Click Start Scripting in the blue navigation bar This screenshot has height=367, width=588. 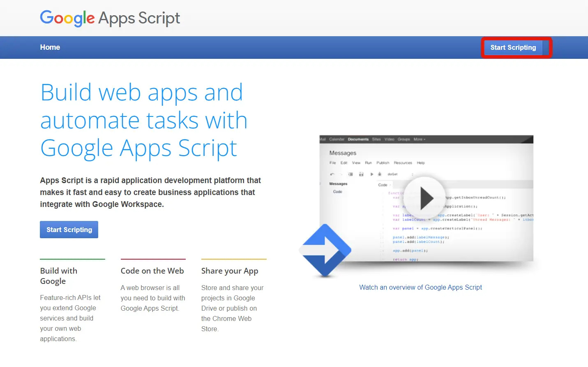(x=513, y=47)
